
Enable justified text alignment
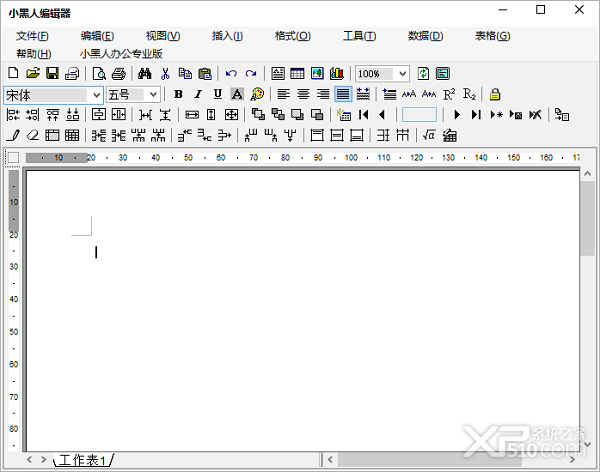click(343, 94)
